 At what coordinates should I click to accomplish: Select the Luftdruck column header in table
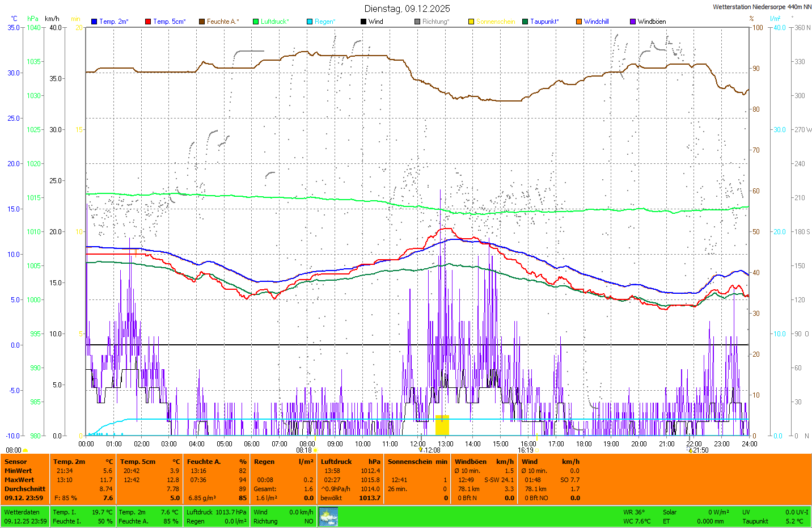tap(336, 462)
